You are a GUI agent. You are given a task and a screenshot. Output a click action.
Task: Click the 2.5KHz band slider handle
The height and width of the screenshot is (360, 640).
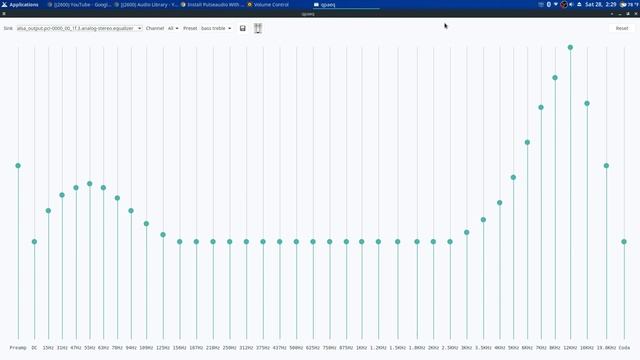pos(450,242)
